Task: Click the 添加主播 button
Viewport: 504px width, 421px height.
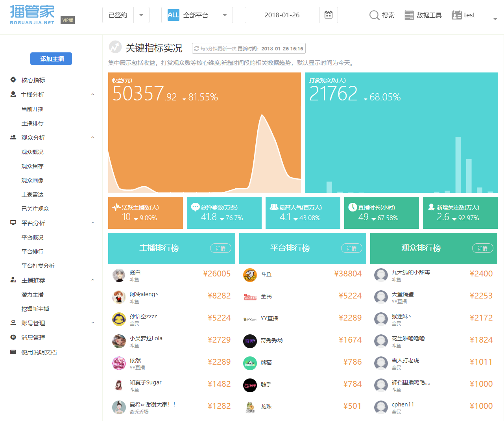Action: 51,59
